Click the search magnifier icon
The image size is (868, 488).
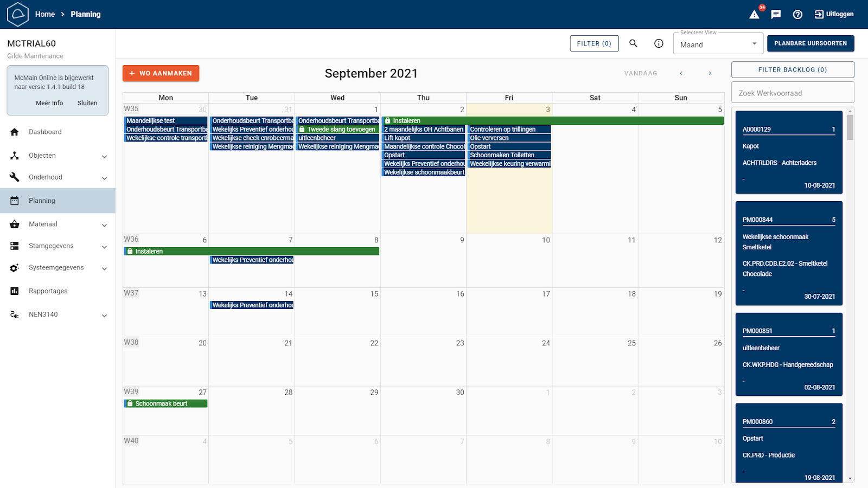pos(633,43)
